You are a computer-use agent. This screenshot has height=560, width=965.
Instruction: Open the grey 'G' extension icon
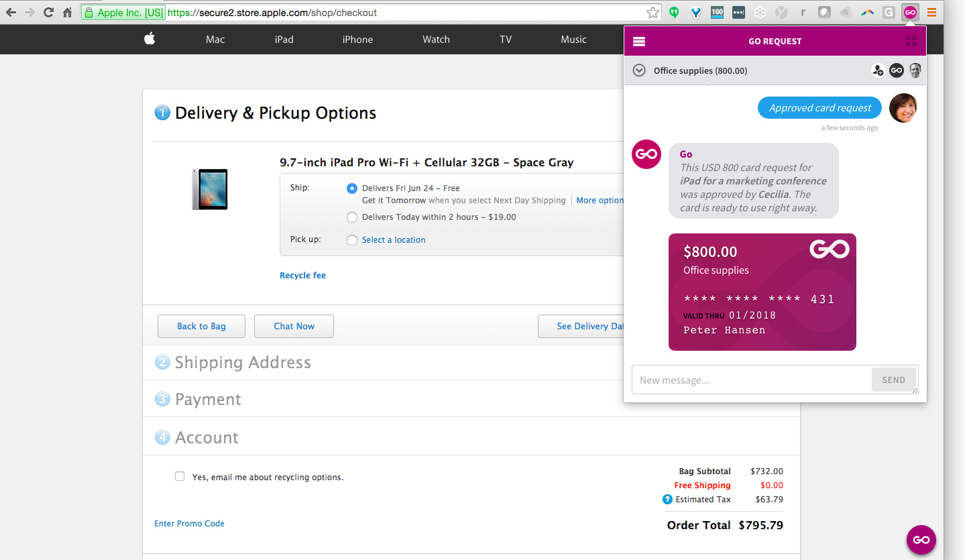pos(889,12)
